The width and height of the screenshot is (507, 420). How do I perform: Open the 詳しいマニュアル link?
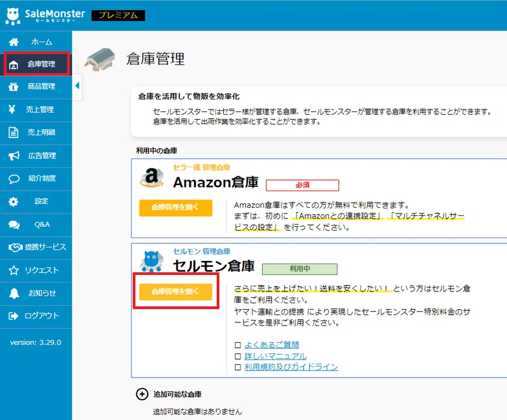tap(276, 356)
